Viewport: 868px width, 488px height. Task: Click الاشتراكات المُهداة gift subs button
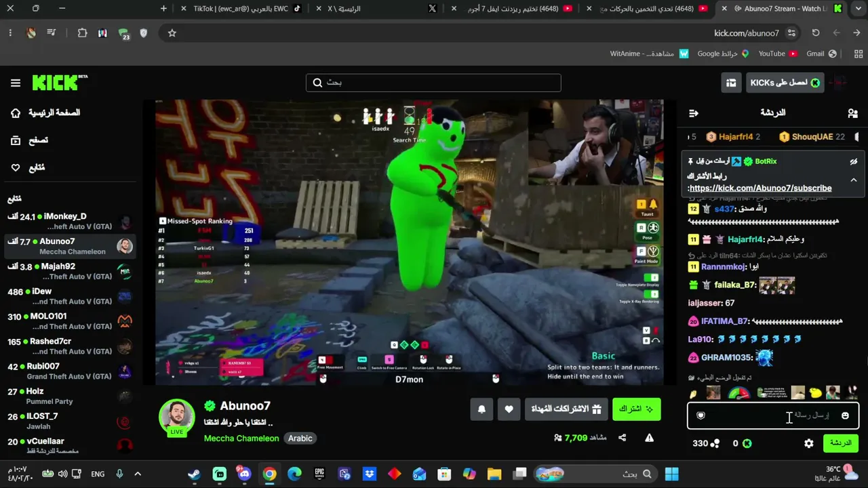click(566, 409)
